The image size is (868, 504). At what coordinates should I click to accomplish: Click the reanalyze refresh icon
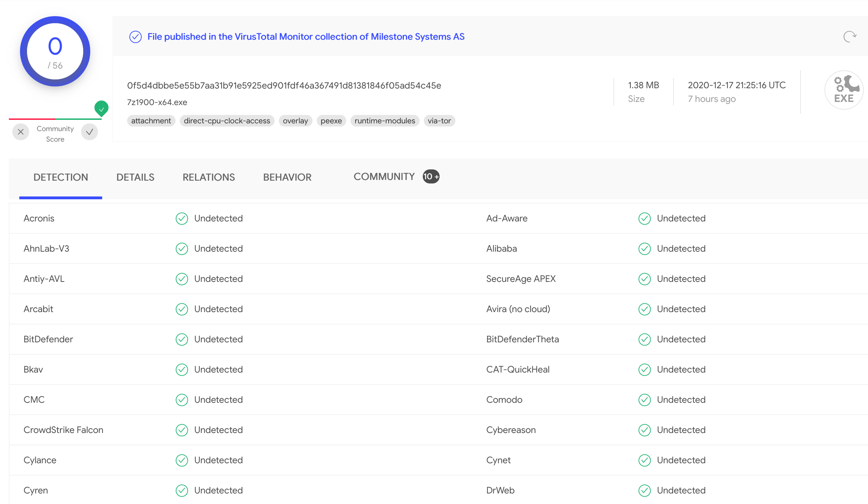click(850, 37)
